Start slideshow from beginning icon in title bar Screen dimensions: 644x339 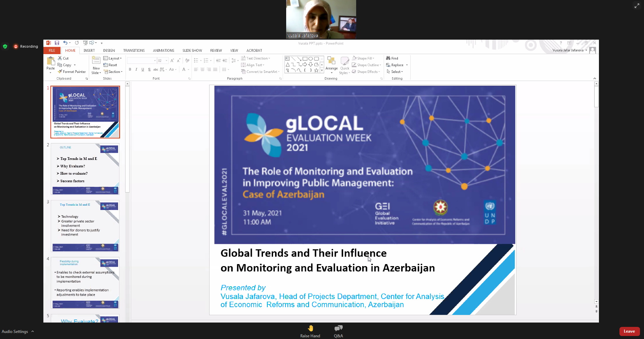tap(85, 43)
